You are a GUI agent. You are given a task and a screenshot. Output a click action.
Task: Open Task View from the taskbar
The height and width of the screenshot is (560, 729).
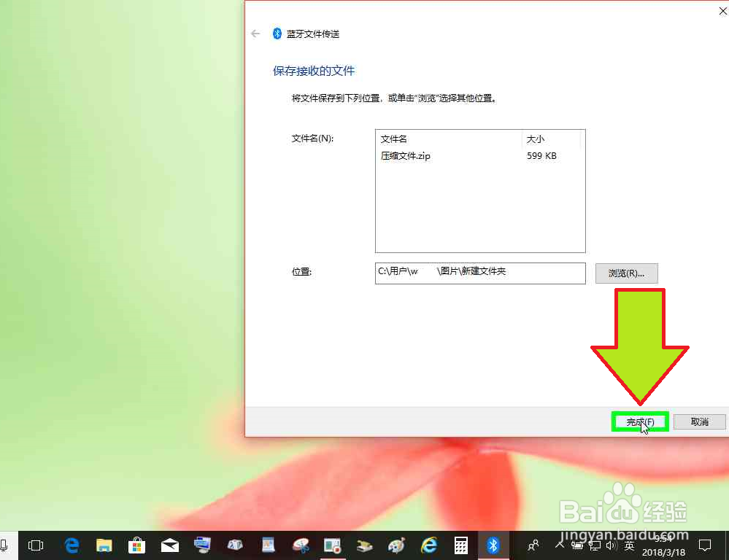click(36, 545)
